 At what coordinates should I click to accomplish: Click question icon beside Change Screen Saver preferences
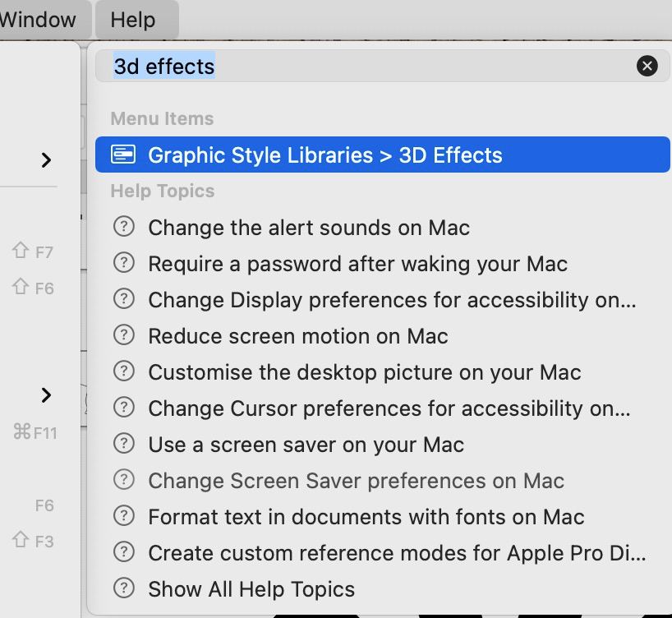(x=124, y=480)
